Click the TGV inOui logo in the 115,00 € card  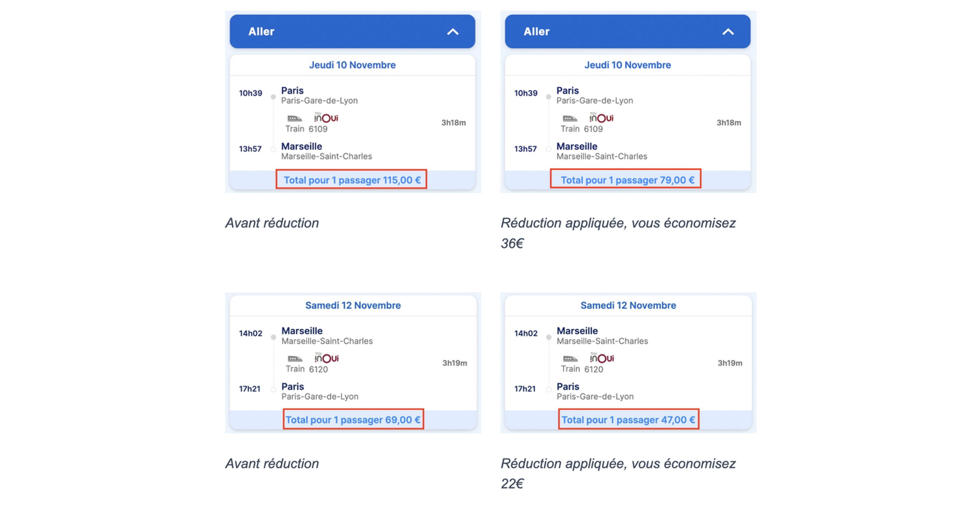pos(326,117)
